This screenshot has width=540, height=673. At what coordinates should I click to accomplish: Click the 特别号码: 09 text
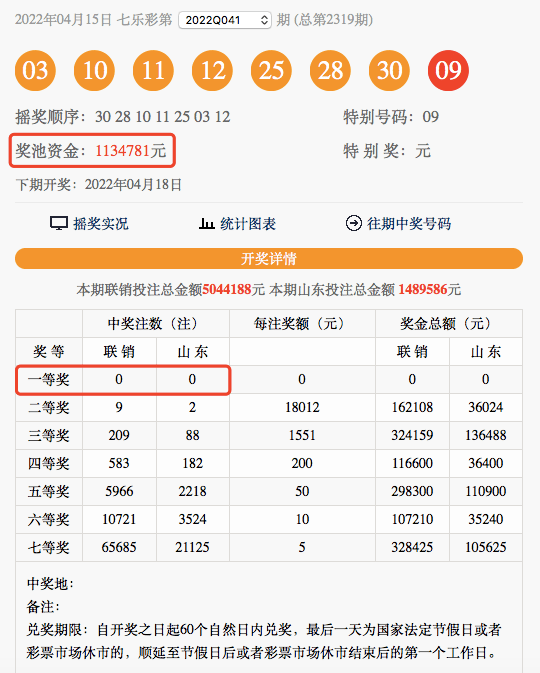click(391, 117)
